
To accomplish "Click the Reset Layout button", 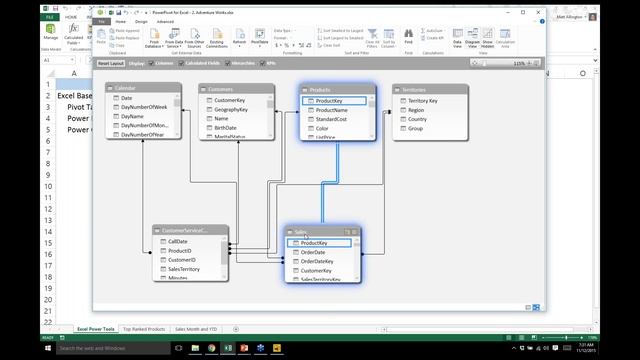I will [111, 63].
